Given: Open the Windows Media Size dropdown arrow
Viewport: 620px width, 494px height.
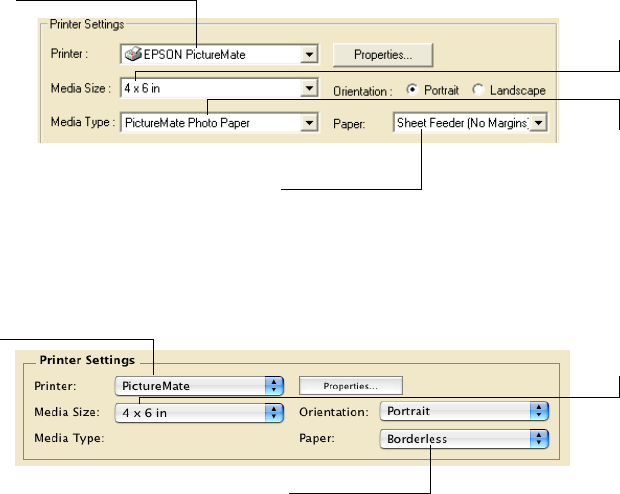Looking at the screenshot, I should point(309,88).
